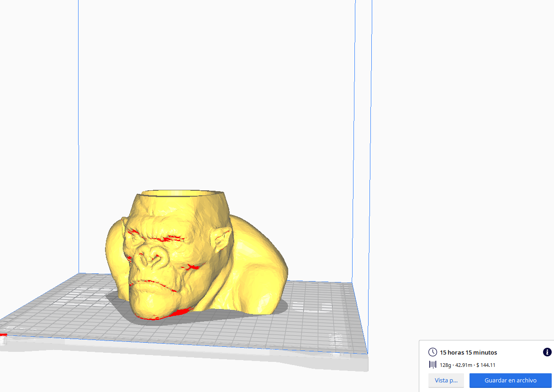
Task: Click the '15 horas 15 minutos' label
Action: pyautogui.click(x=468, y=352)
